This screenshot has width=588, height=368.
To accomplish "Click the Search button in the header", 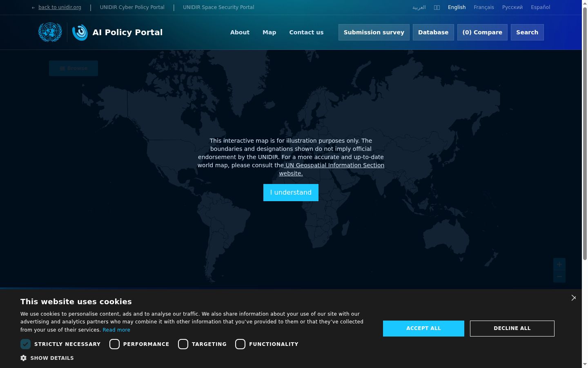I will pyautogui.click(x=527, y=32).
